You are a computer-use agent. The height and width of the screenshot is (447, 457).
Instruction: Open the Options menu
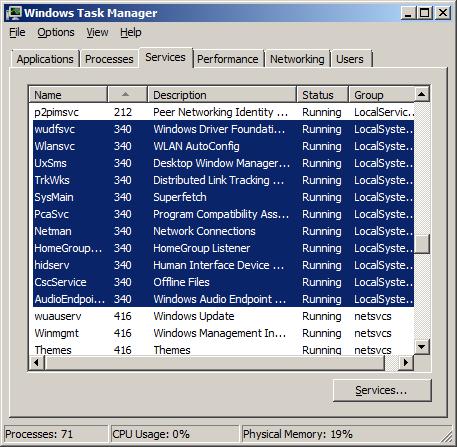[56, 32]
